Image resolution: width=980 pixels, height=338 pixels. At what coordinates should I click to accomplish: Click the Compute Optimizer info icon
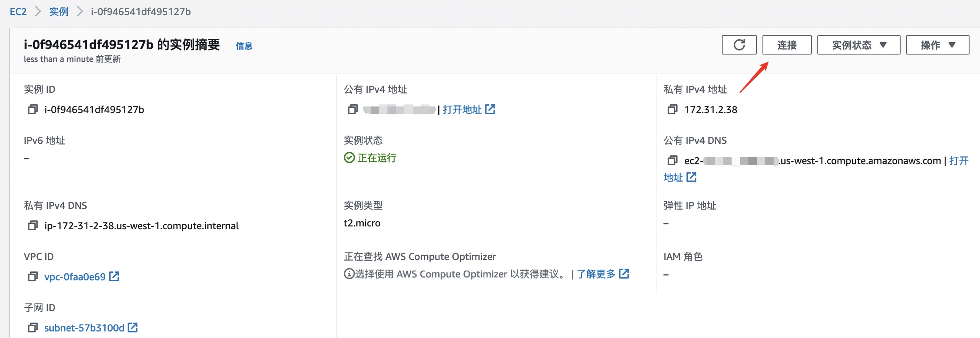[x=349, y=274]
